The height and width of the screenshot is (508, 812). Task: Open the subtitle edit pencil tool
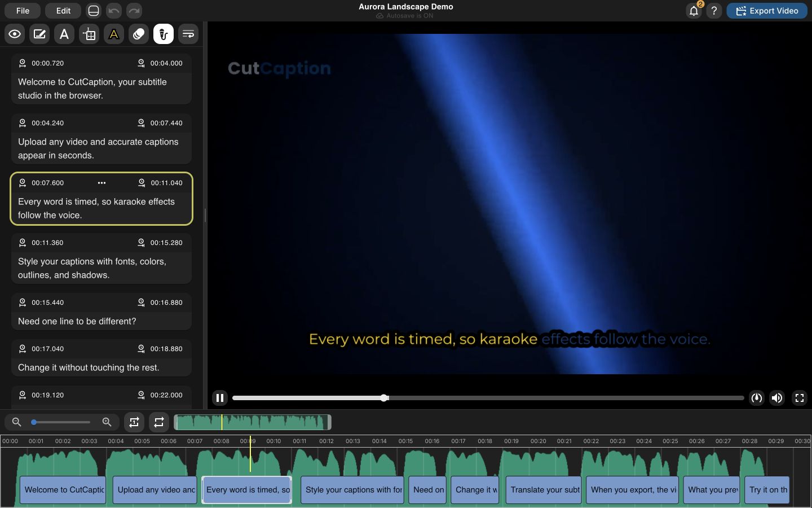coord(39,34)
